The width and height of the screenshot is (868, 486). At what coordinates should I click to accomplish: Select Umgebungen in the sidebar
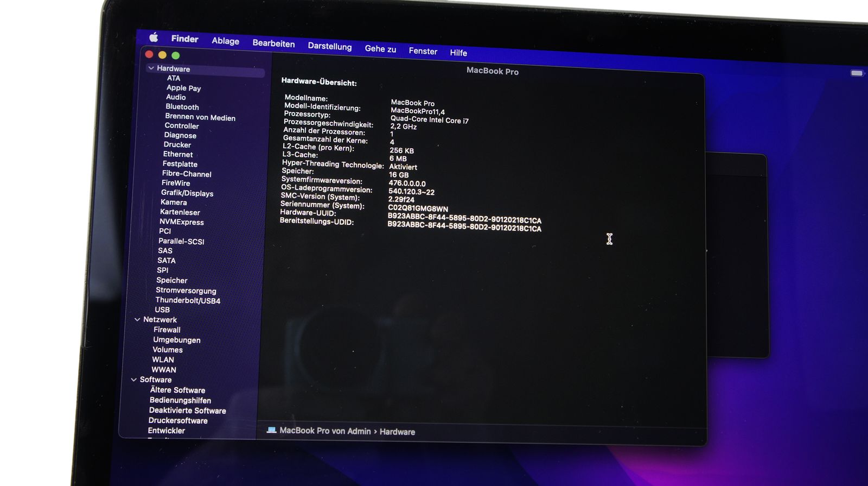(176, 340)
